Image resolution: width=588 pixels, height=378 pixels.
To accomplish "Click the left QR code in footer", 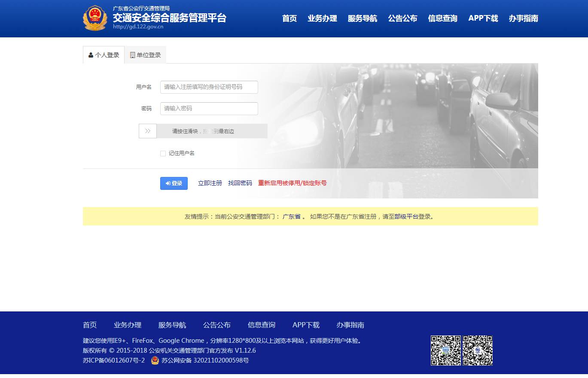I will 445,351.
